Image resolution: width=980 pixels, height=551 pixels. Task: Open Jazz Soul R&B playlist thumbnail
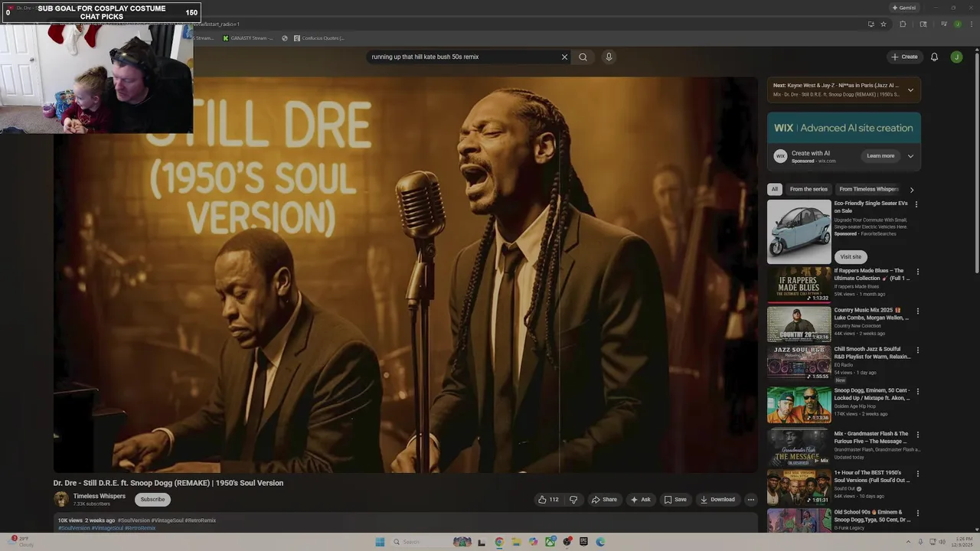point(799,364)
